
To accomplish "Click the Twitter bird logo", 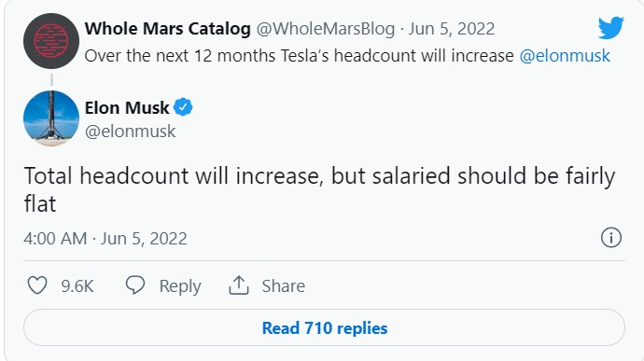I will coord(610,28).
